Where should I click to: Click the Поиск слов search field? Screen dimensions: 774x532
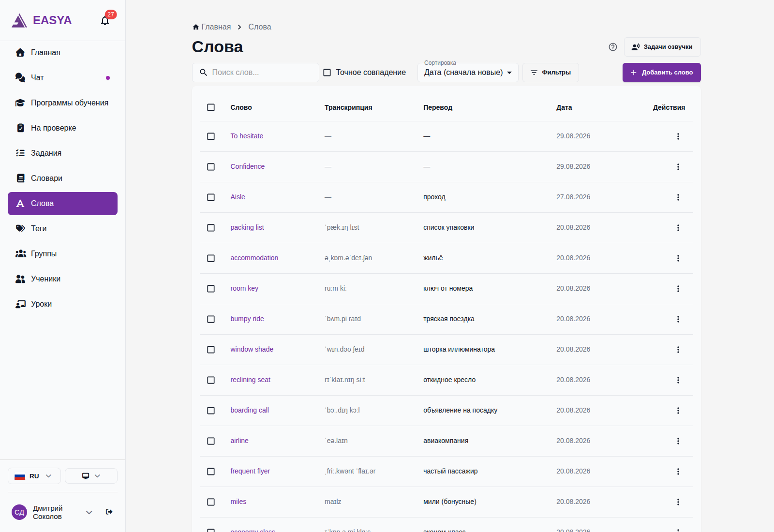click(x=255, y=73)
